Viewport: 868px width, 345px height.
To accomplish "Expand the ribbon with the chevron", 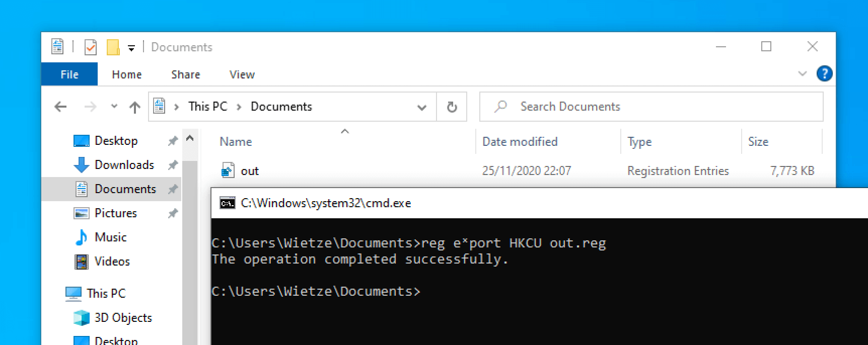I will click(803, 74).
